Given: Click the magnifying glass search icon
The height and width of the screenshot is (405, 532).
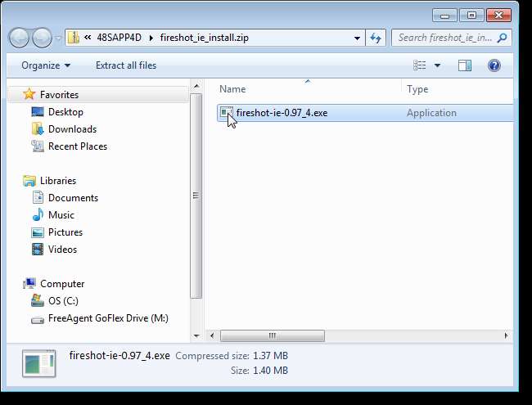Looking at the screenshot, I should 502,38.
